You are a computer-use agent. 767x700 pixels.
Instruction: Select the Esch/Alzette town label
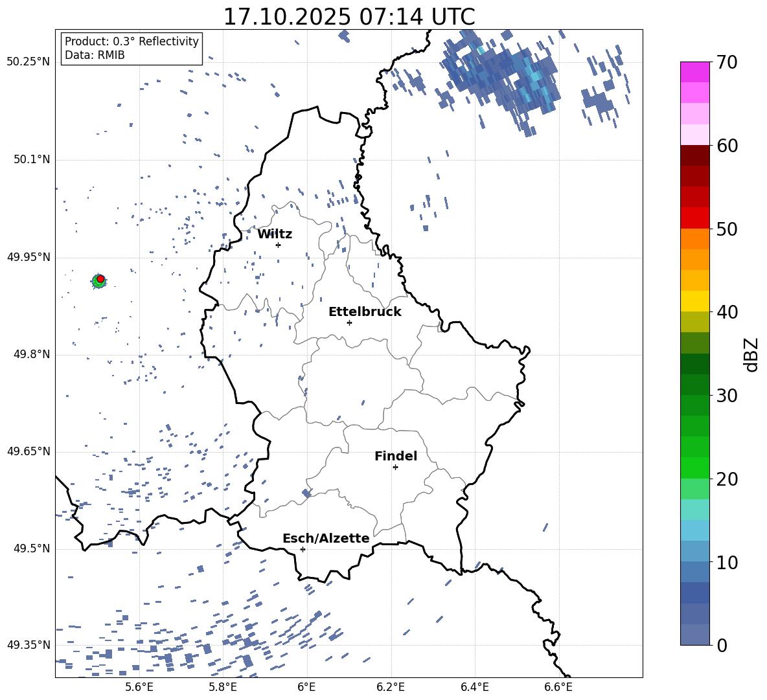pyautogui.click(x=326, y=539)
